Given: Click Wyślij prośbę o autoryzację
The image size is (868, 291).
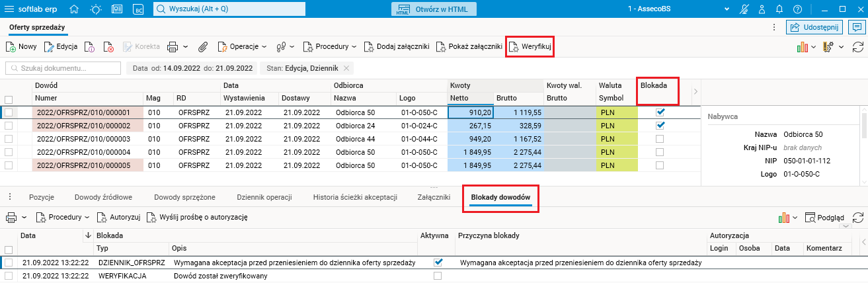Looking at the screenshot, I should [197, 217].
